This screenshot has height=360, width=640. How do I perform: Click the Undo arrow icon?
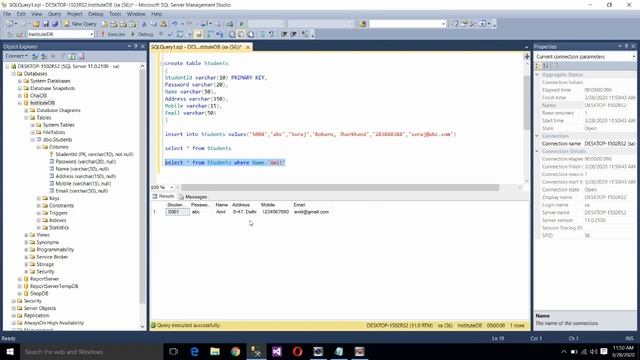pos(175,24)
